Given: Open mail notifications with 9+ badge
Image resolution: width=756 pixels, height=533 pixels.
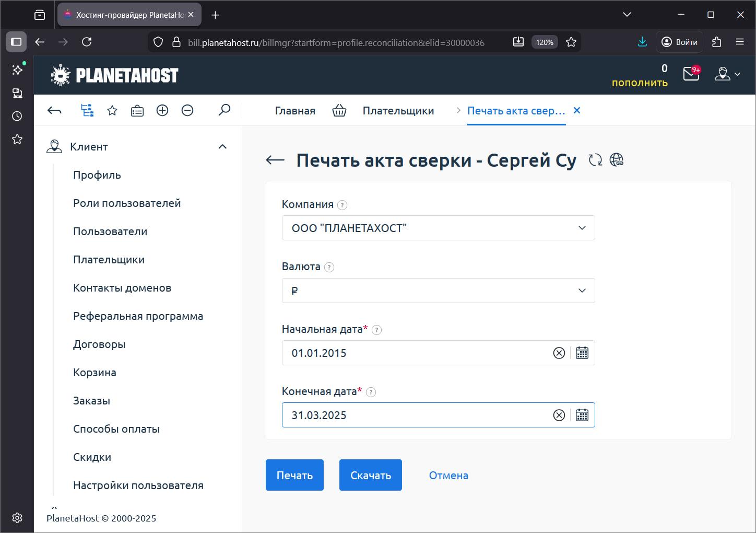Looking at the screenshot, I should click(690, 74).
